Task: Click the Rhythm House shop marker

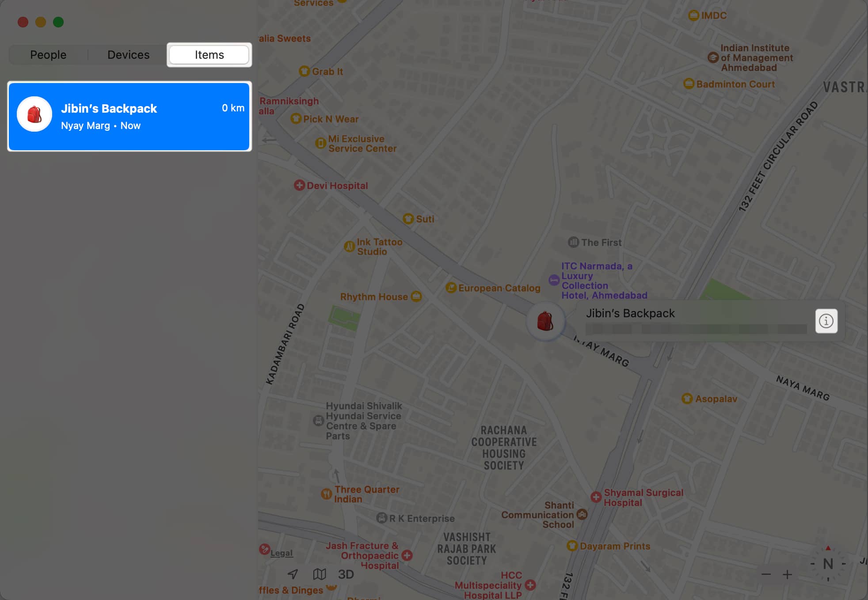Action: click(416, 296)
